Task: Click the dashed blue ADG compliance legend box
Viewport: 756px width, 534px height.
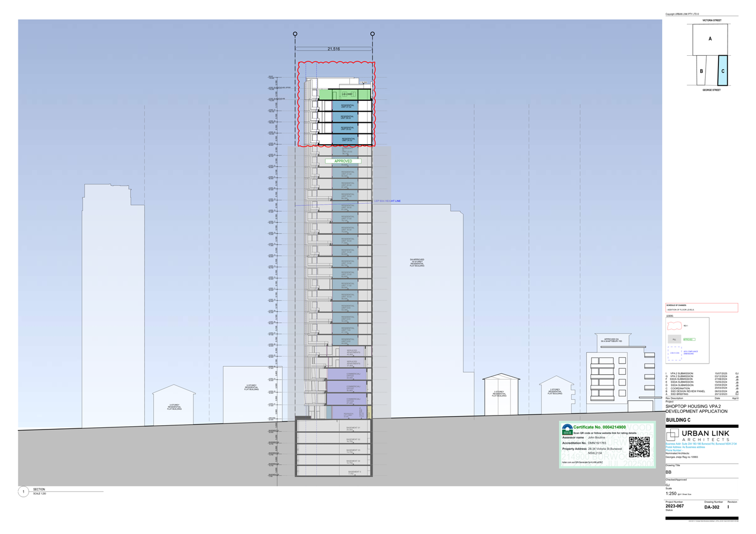Action: point(674,353)
